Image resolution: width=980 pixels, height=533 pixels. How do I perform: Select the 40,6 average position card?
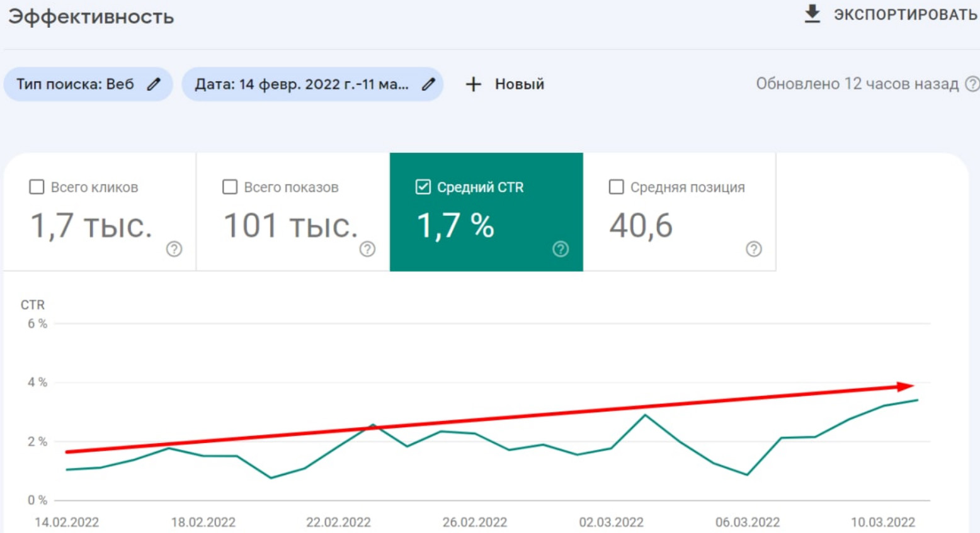click(680, 212)
